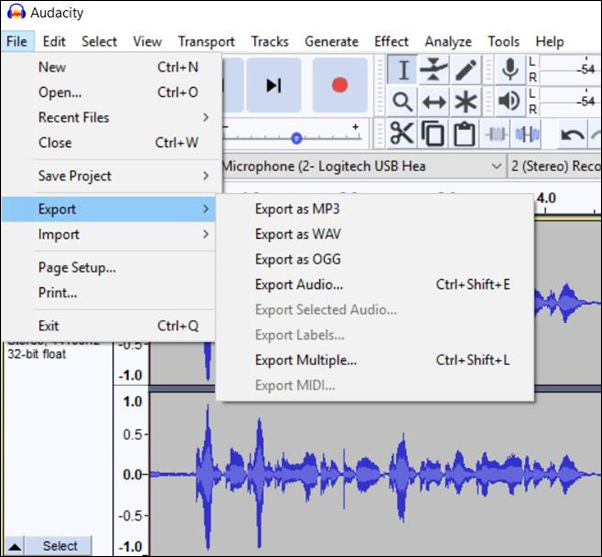This screenshot has height=557, width=602.
Task: Click the Paste clipboard icon
Action: (465, 134)
